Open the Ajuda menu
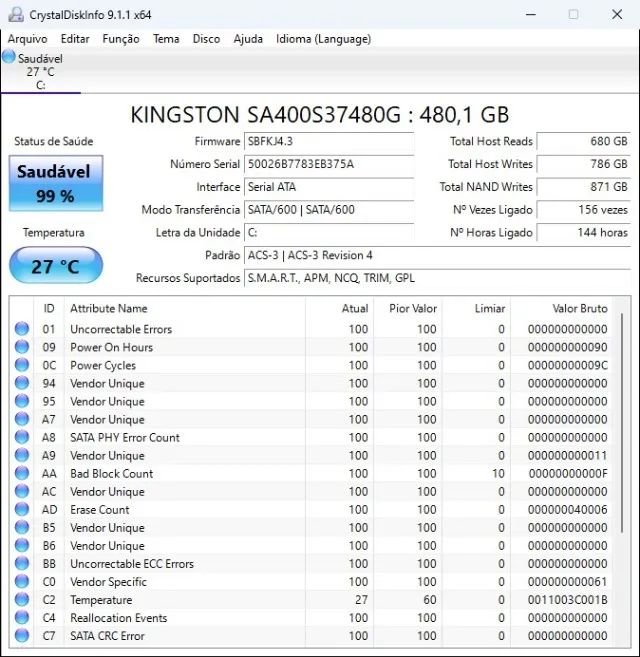This screenshot has width=640, height=657. pyautogui.click(x=248, y=39)
